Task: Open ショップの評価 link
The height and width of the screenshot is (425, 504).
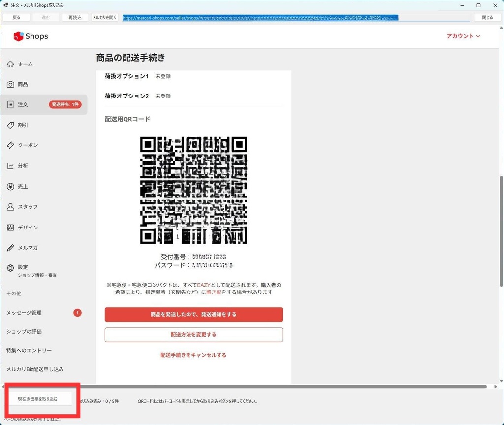Action: click(x=24, y=332)
